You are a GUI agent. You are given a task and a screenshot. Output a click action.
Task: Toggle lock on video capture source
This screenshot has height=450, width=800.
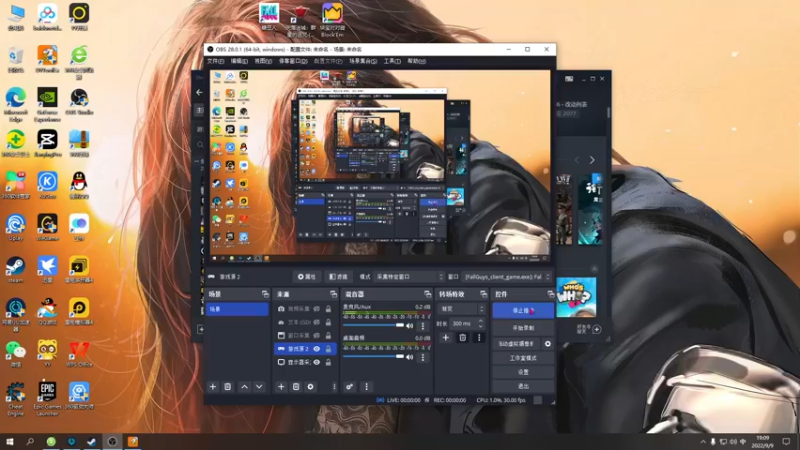(x=329, y=309)
